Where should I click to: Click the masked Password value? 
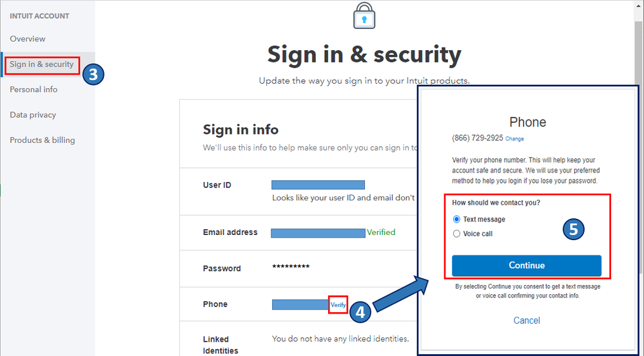point(291,267)
